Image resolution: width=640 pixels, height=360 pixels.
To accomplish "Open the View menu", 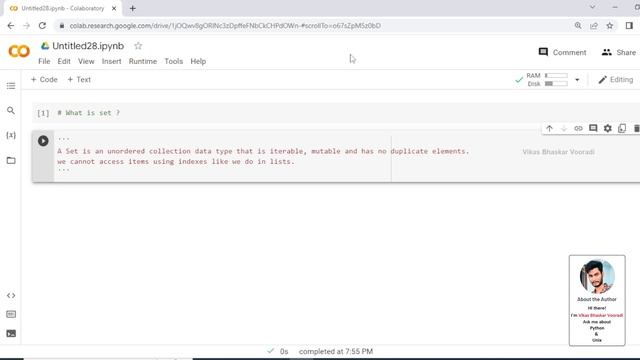I will click(86, 61).
